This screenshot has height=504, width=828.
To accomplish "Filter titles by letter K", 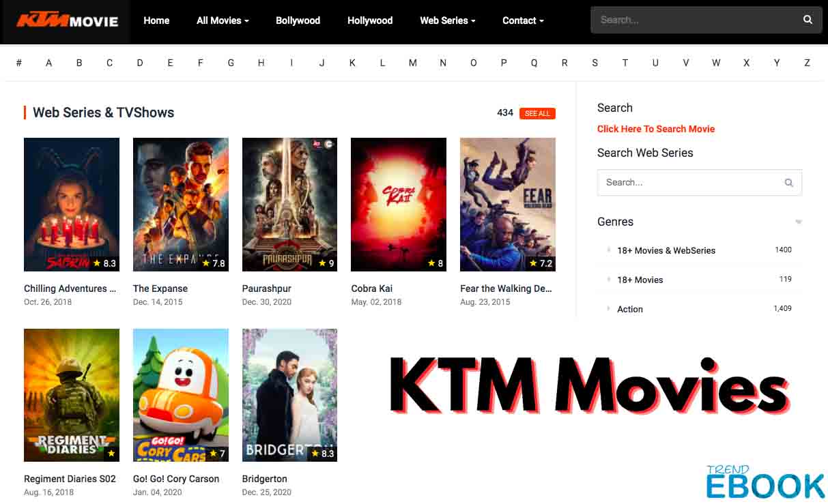I will point(352,63).
